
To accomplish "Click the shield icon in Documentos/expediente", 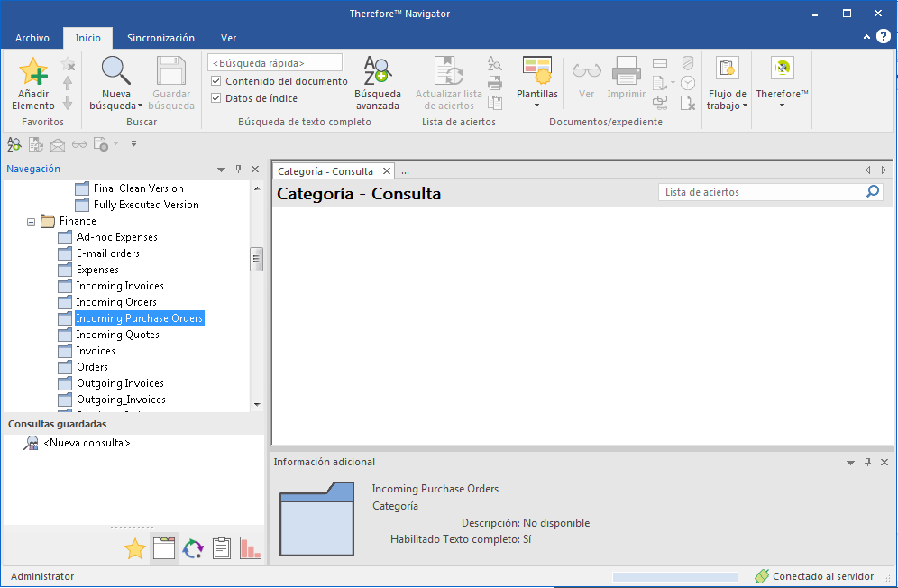I will pos(688,63).
